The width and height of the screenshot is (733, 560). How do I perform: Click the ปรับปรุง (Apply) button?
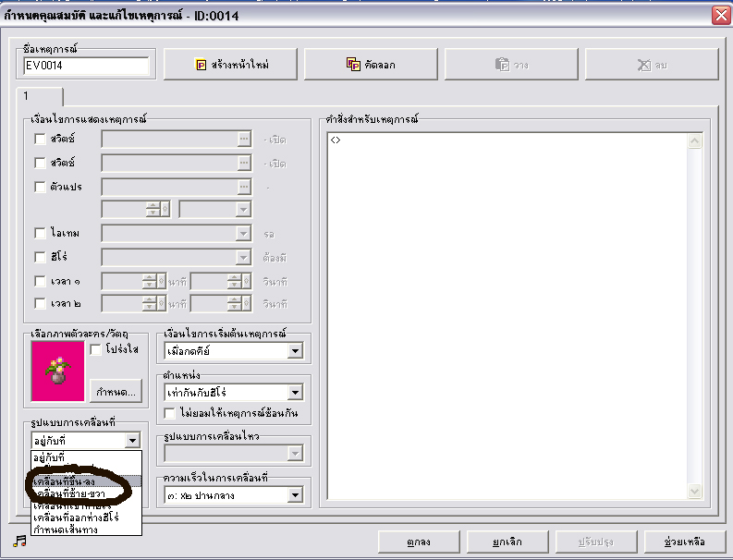click(x=596, y=542)
